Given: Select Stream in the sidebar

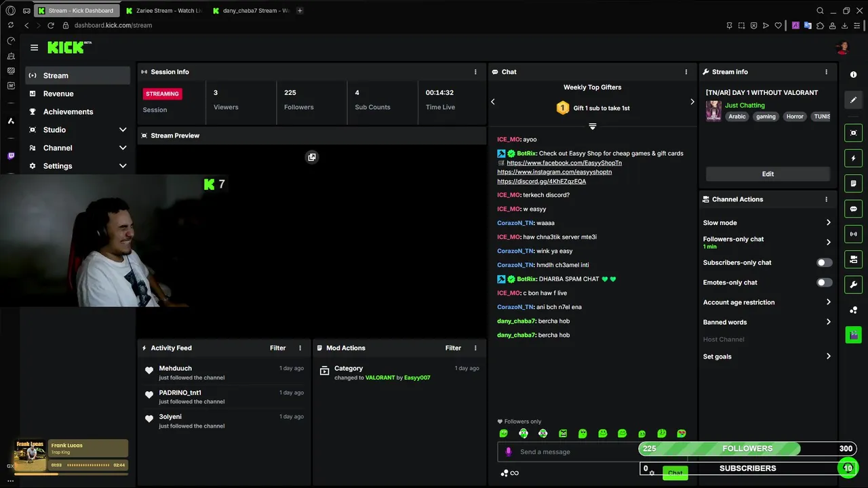Looking at the screenshot, I should (78, 75).
